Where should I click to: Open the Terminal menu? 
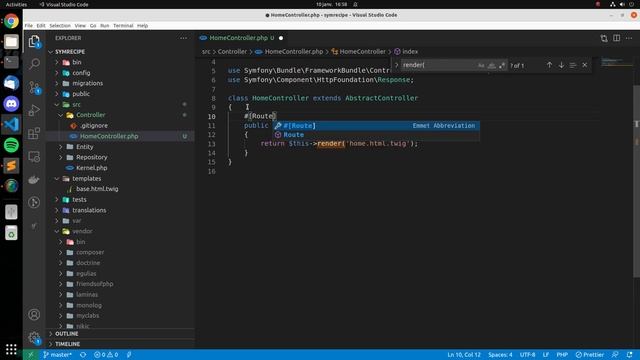point(123,26)
